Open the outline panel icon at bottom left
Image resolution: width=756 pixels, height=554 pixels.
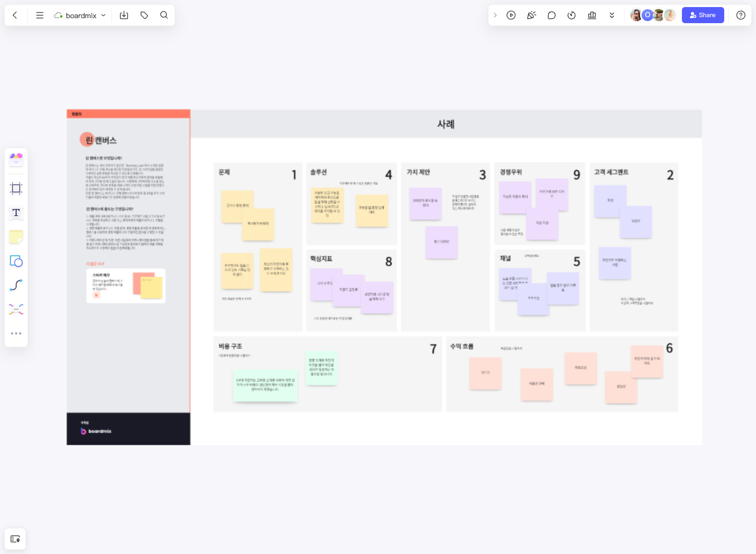(15, 539)
